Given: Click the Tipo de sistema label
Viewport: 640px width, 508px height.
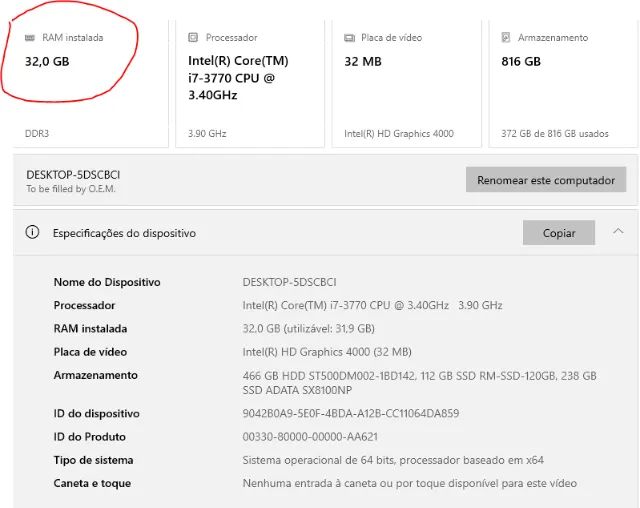Looking at the screenshot, I should pyautogui.click(x=93, y=460).
